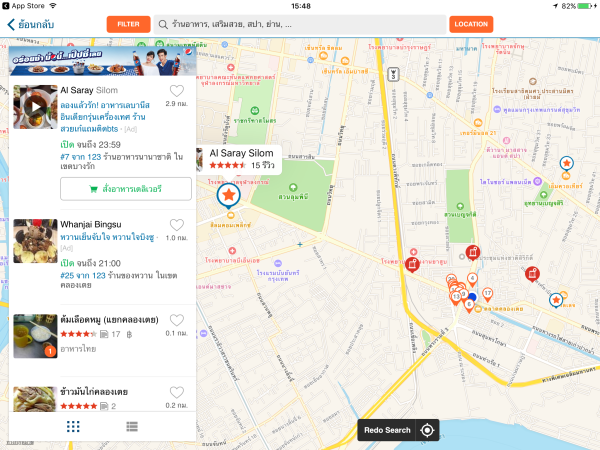Tap map pin number 4

point(472,279)
